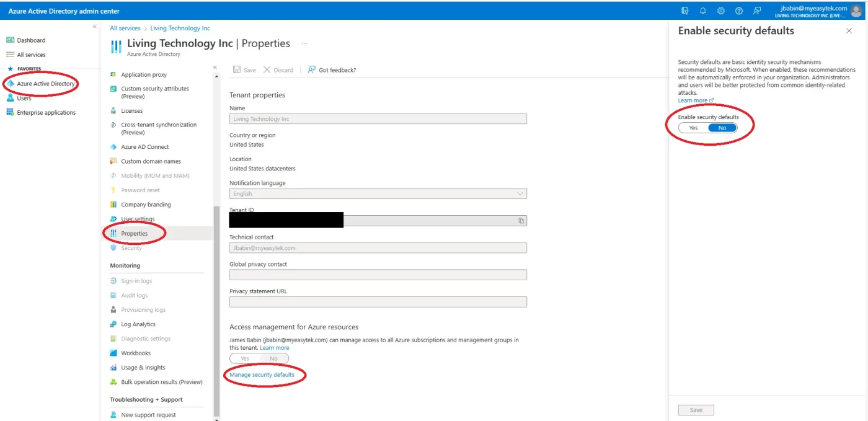The image size is (868, 421).
Task: Click the Workbooks icon
Action: click(x=113, y=353)
